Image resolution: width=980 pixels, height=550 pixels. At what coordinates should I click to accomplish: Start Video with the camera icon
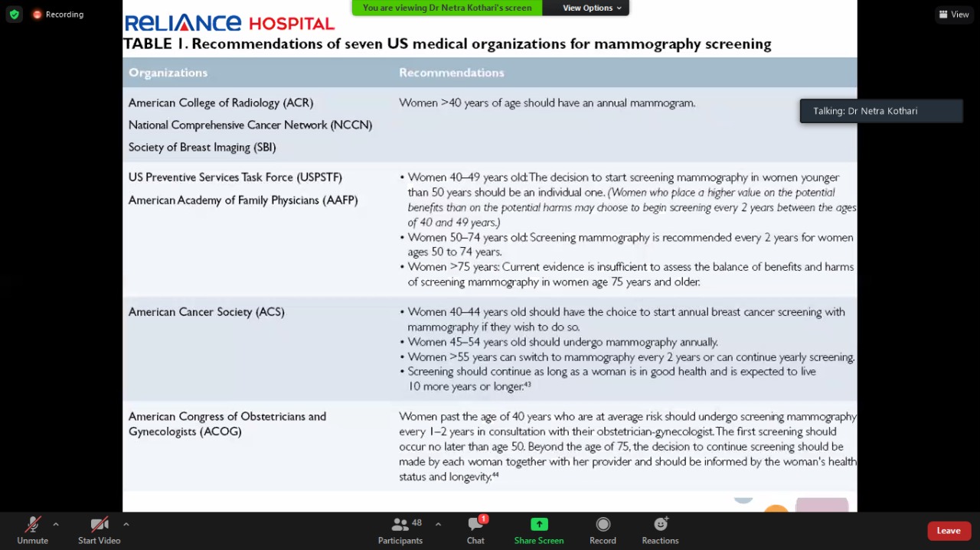pyautogui.click(x=99, y=530)
